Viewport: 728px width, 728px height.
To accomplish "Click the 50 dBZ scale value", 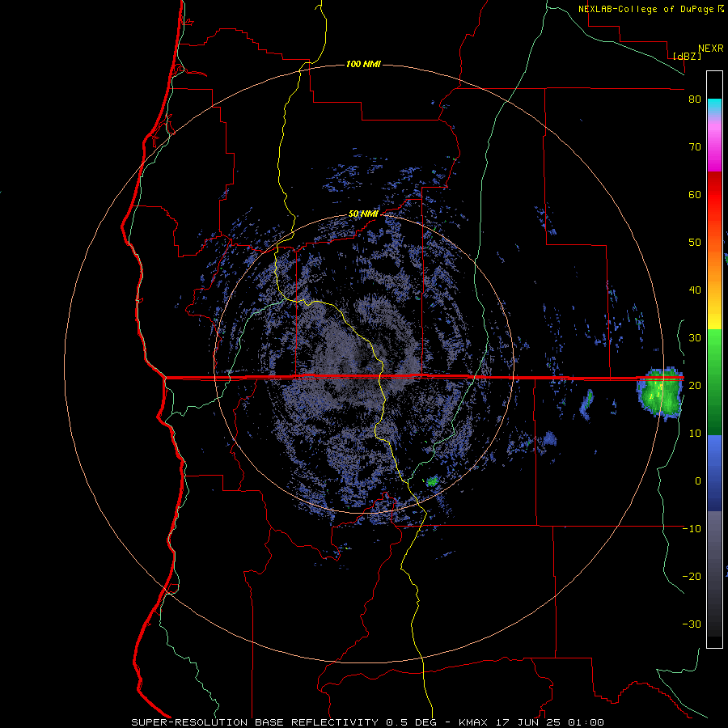I will [x=695, y=243].
